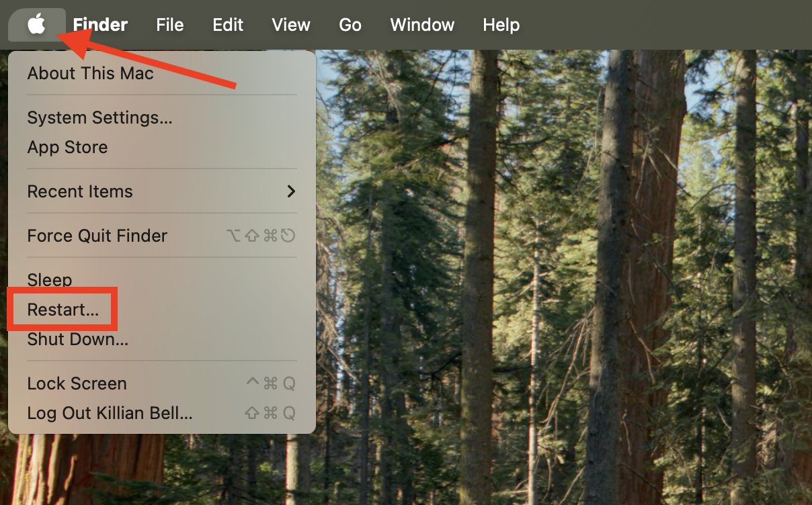
Task: Open the Help menu
Action: (x=501, y=25)
